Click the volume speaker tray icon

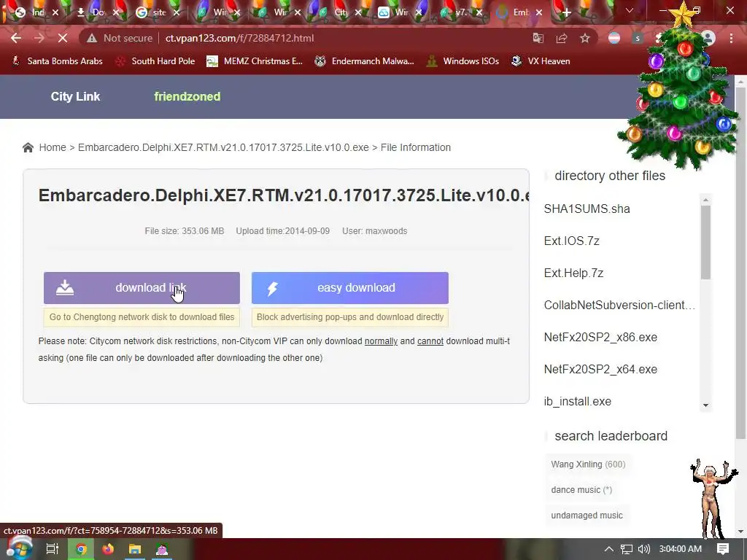643,549
